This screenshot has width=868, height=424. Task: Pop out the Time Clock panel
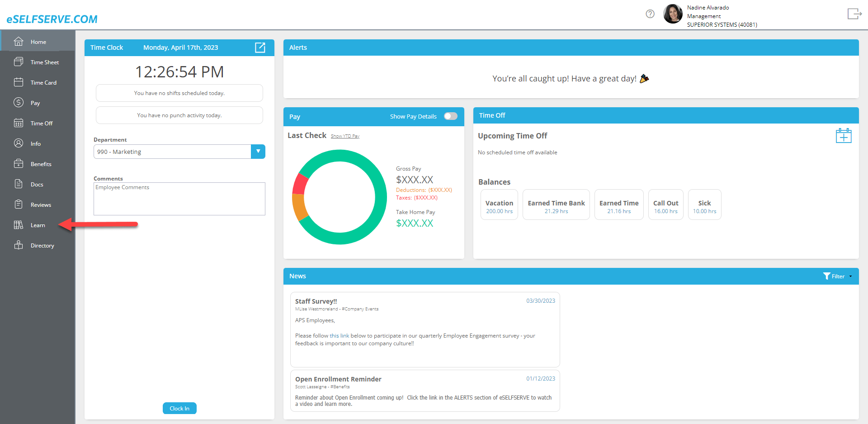260,48
